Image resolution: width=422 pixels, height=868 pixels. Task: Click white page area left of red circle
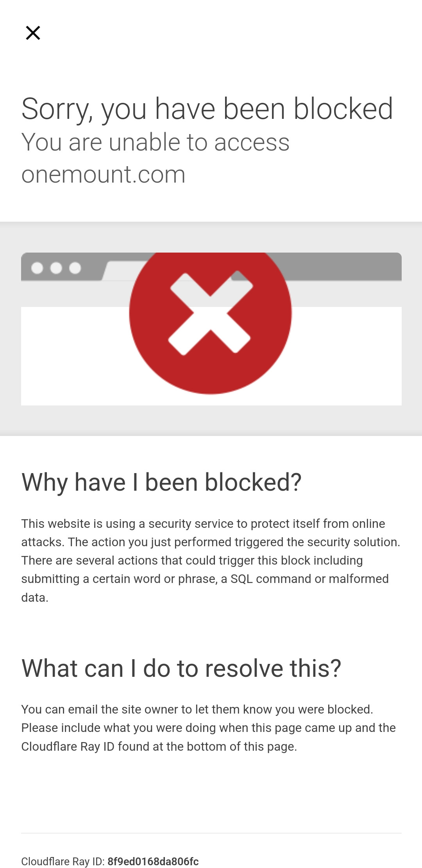(x=74, y=356)
